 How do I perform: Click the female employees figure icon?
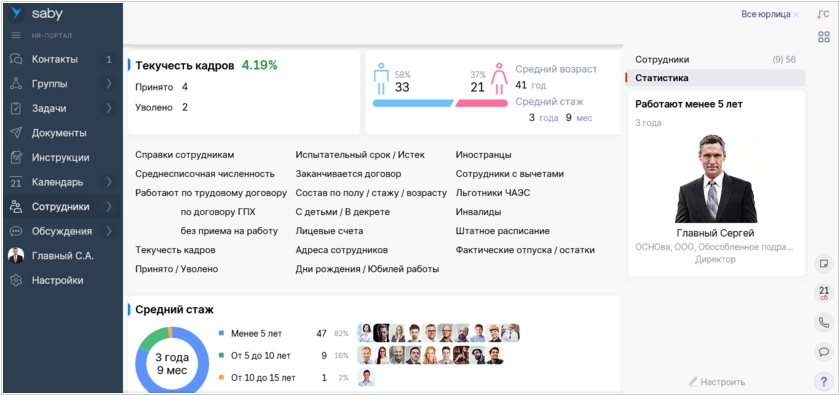tap(499, 79)
